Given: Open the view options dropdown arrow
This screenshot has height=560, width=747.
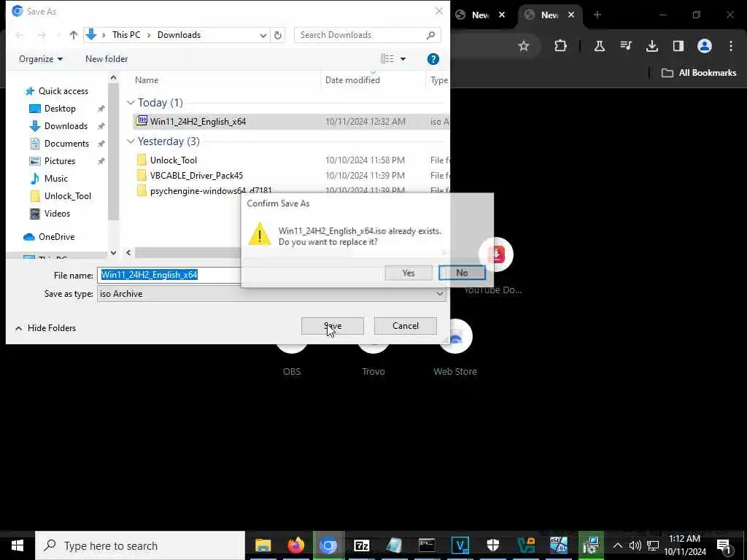Looking at the screenshot, I should [x=403, y=59].
